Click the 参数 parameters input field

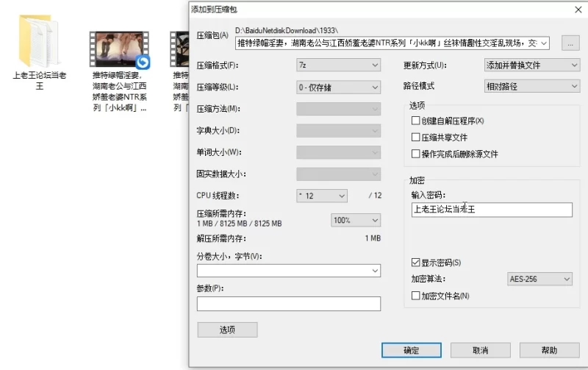pos(289,304)
